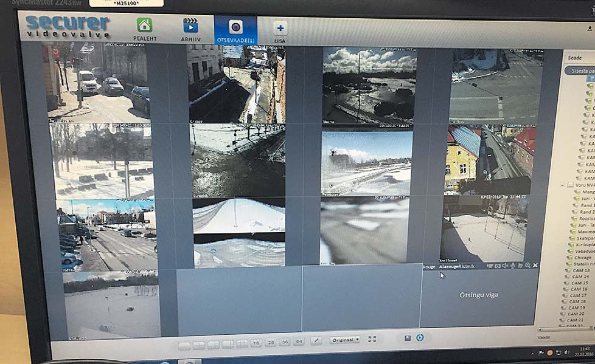Select the snowy park with trees camera tile
The height and width of the screenshot is (364, 595).
pos(102,161)
